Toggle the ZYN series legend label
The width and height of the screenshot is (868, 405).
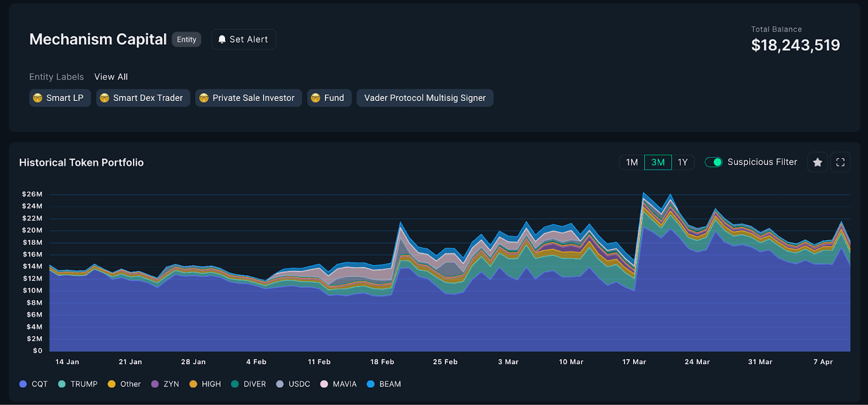click(171, 384)
